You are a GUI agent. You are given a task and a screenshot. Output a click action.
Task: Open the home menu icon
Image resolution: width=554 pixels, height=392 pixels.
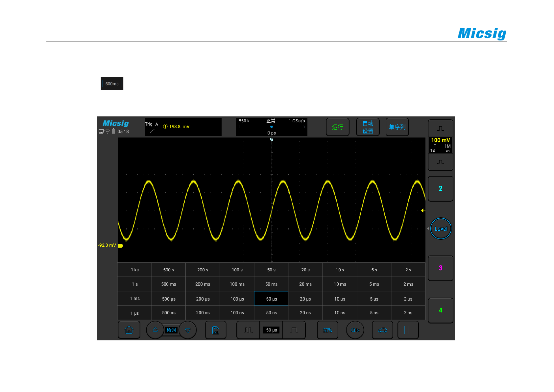[x=129, y=330]
